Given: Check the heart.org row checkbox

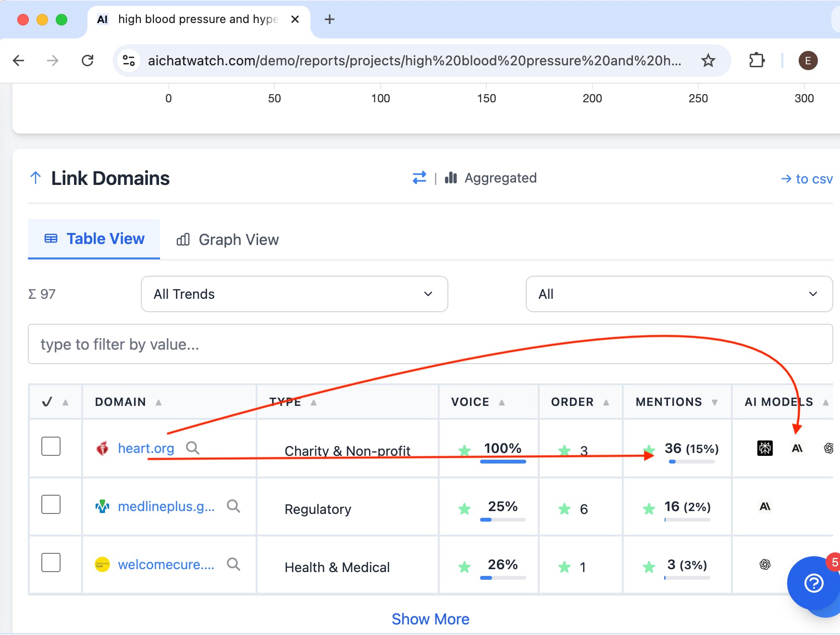Looking at the screenshot, I should pos(51,446).
